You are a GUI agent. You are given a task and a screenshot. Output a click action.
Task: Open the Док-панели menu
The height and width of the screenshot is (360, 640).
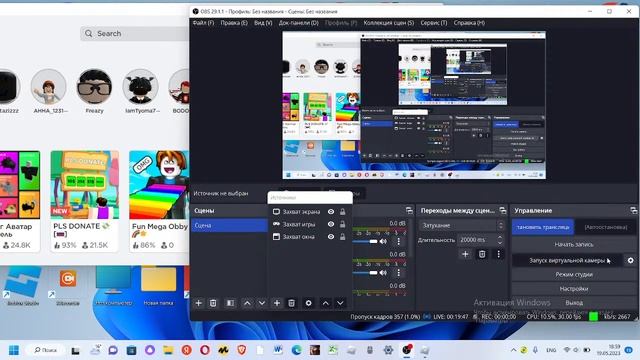tap(298, 23)
